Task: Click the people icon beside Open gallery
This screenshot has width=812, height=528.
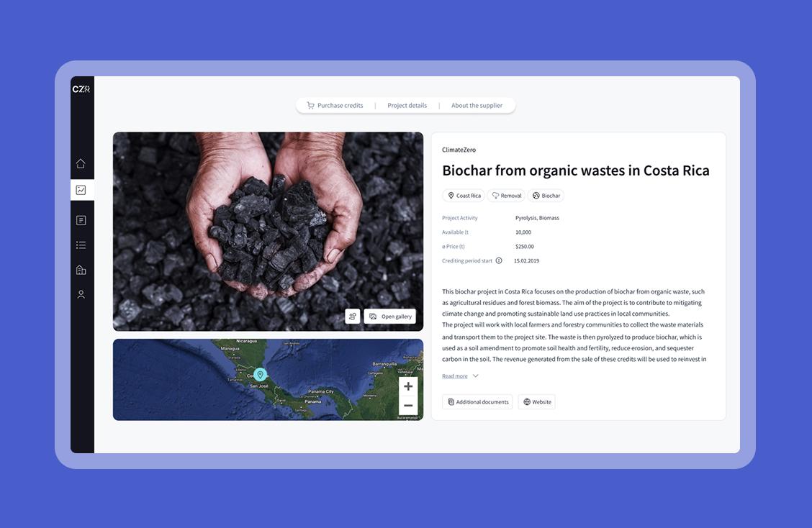Action: point(353,317)
